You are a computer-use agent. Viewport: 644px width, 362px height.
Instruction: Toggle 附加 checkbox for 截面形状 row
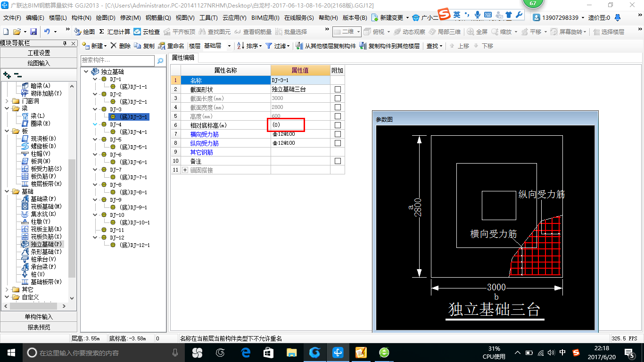pyautogui.click(x=338, y=89)
